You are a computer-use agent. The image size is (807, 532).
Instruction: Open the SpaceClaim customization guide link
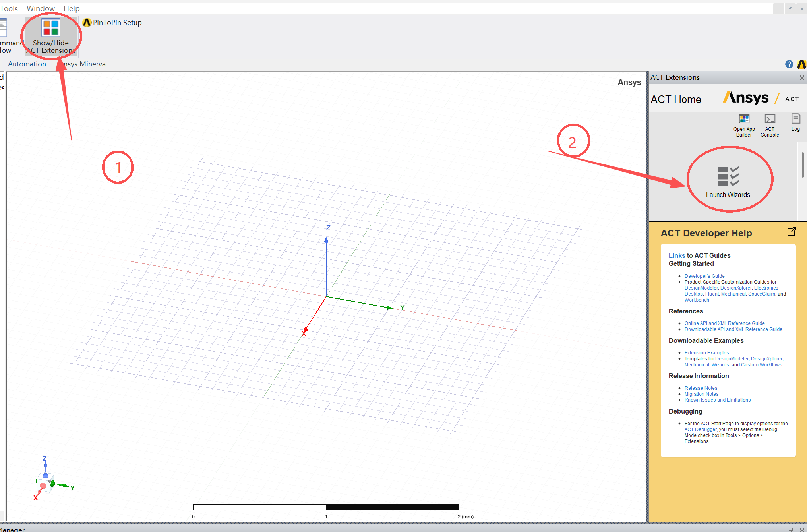(761, 294)
